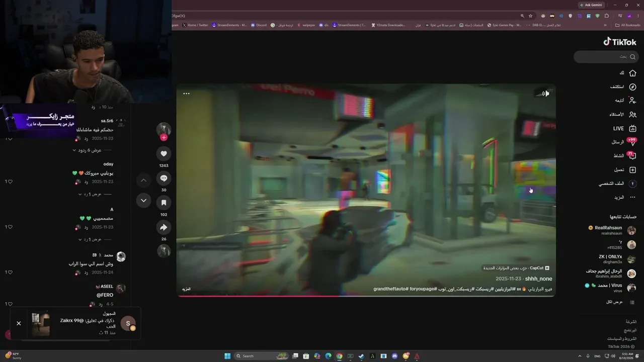The height and width of the screenshot is (362, 644).
Task: Open Activity (النشاط) notifications
Action: pos(625,156)
